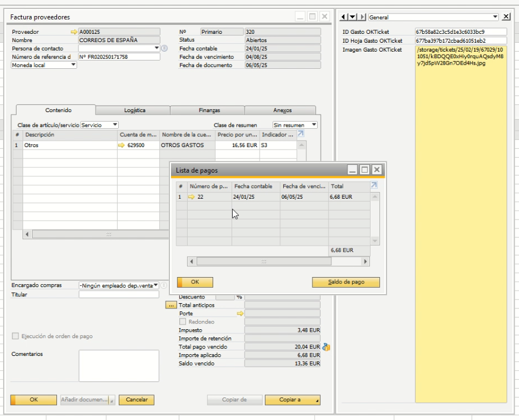
Task: Switch to the Anexos tab
Action: pos(282,110)
